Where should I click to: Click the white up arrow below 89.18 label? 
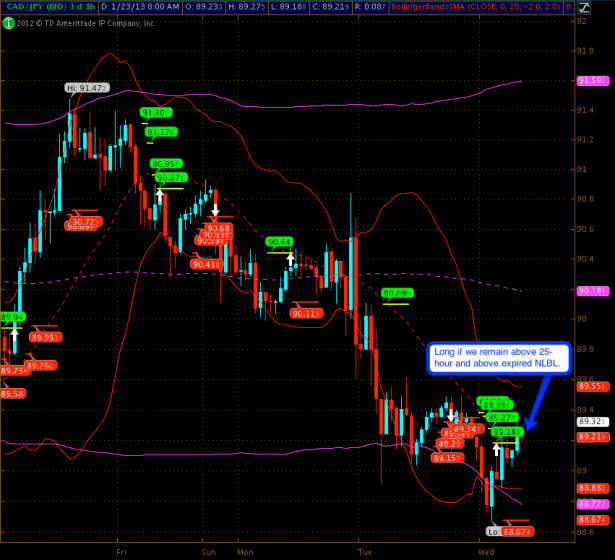[497, 450]
